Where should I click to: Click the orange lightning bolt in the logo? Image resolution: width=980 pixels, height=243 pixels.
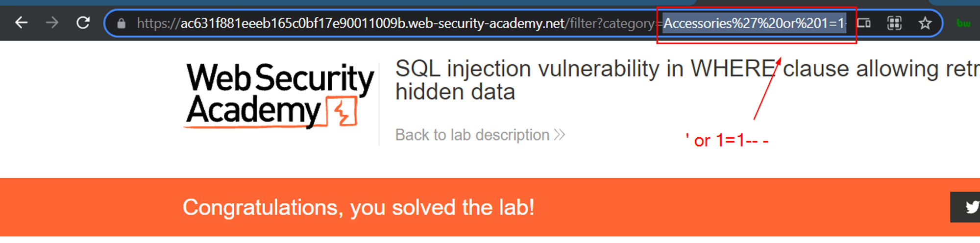coord(343,112)
